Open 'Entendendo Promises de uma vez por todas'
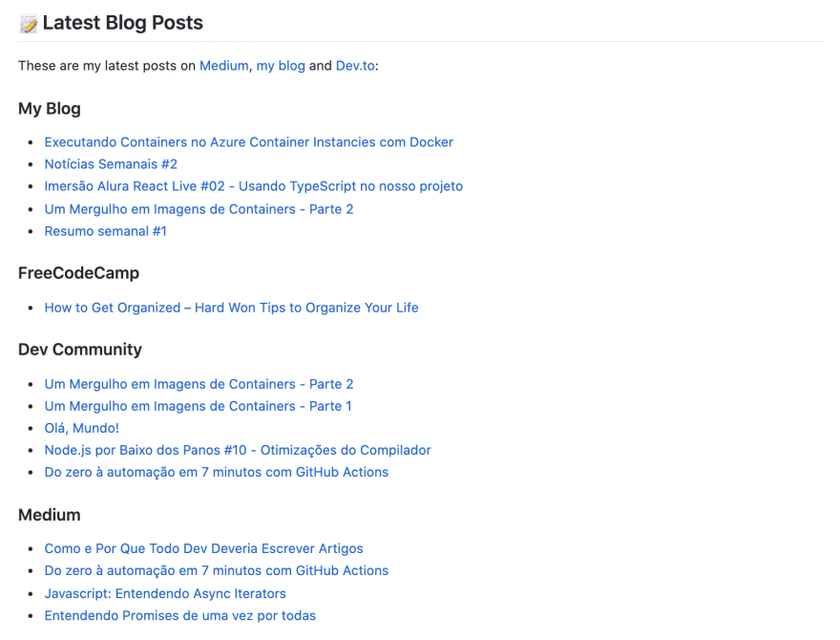Viewport: 840px width, 640px height. tap(180, 616)
